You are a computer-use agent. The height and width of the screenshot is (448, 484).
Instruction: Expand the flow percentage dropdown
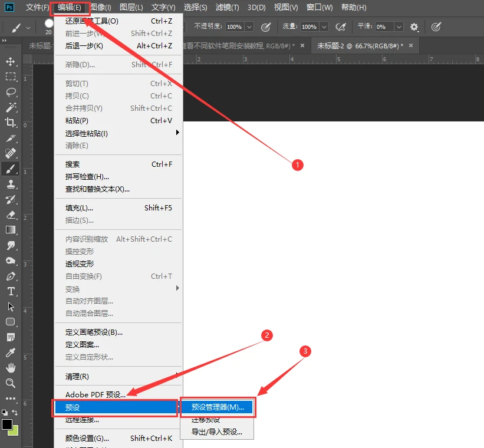tap(324, 27)
